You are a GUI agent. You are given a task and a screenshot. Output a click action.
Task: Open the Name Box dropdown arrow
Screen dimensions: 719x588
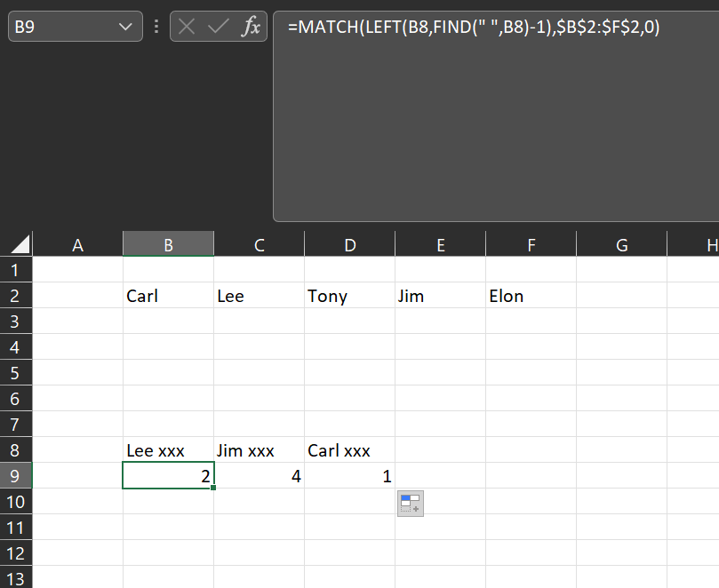click(125, 27)
